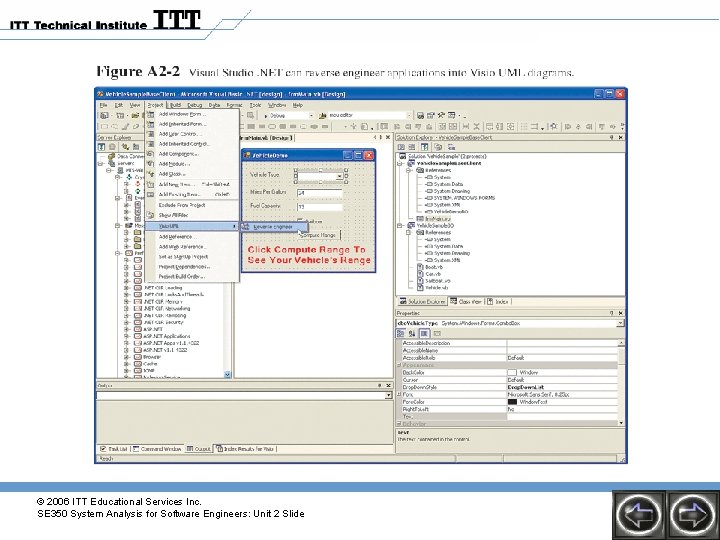Select the frmMain.vb [Design] tab

click(265, 138)
